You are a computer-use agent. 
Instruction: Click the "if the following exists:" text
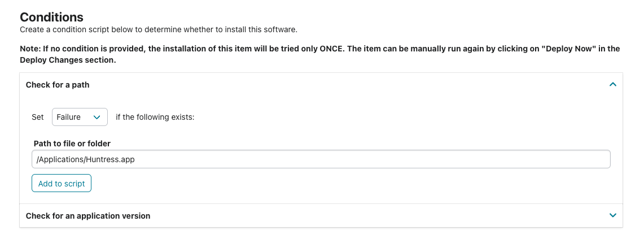(155, 117)
